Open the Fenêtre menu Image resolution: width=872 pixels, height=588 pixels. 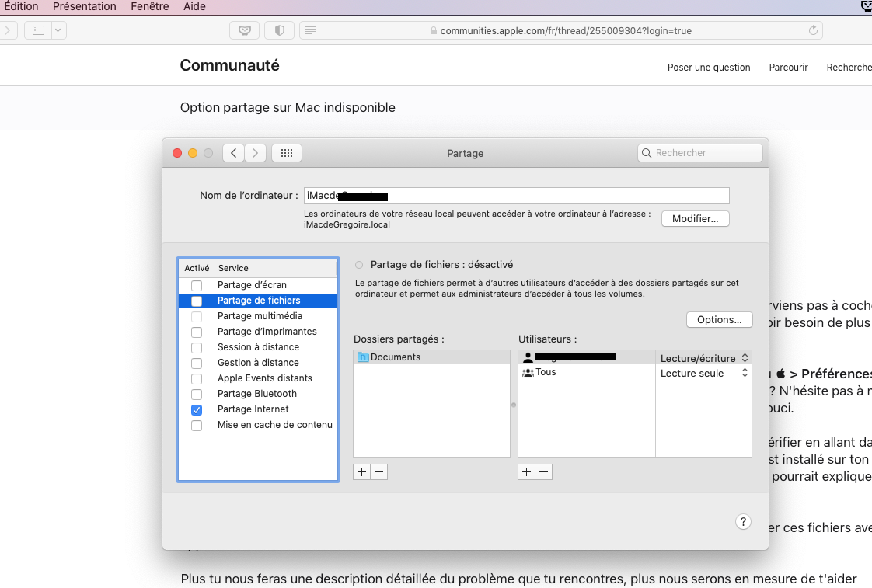pyautogui.click(x=149, y=7)
